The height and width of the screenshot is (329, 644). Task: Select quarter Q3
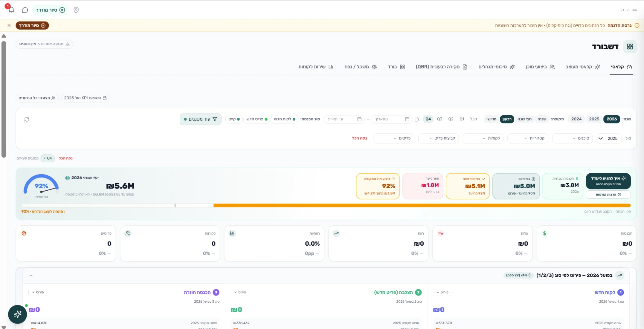440,119
